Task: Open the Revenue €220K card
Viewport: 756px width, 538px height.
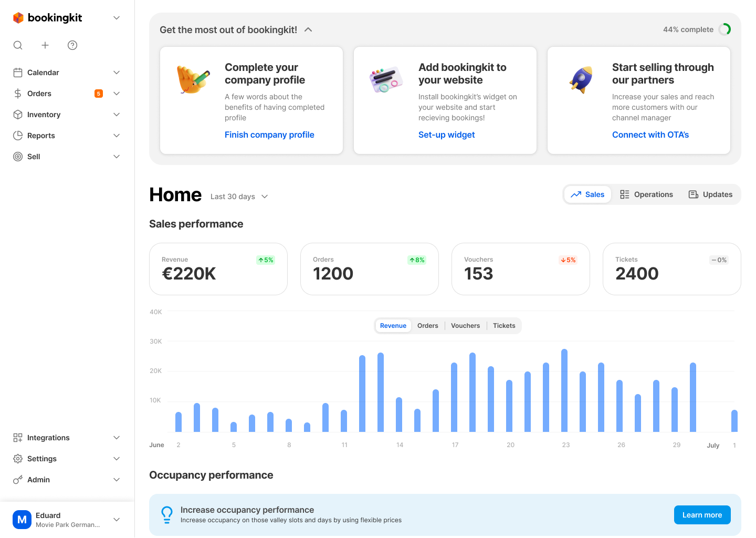Action: [218, 269]
